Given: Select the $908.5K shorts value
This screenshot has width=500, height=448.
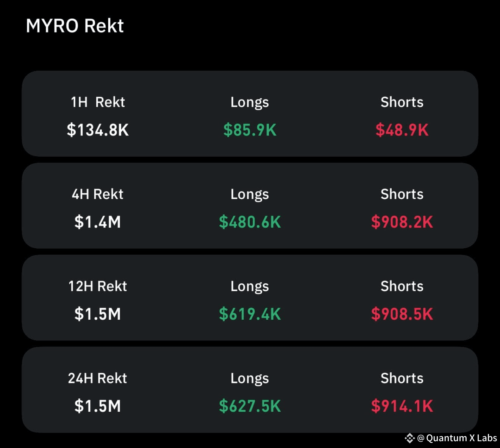Looking at the screenshot, I should tap(402, 314).
